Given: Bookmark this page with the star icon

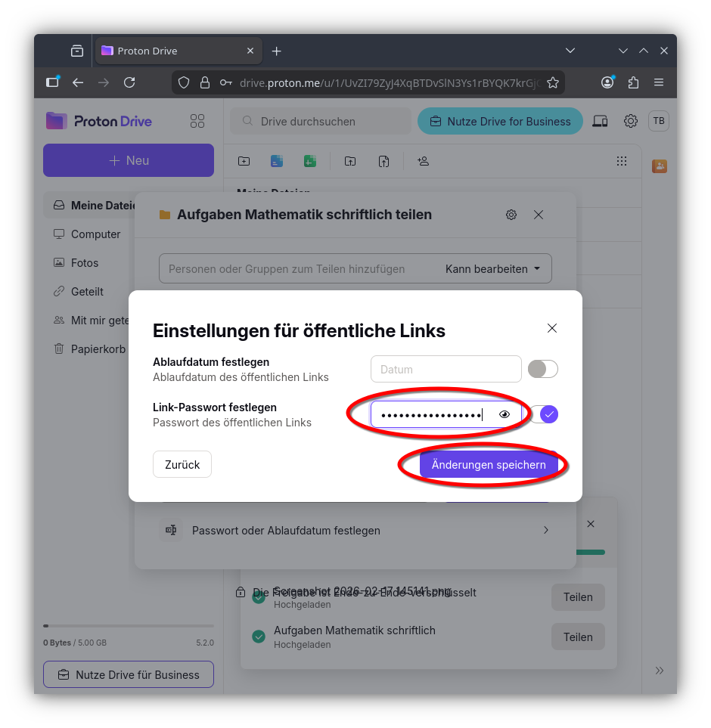Looking at the screenshot, I should (x=553, y=82).
